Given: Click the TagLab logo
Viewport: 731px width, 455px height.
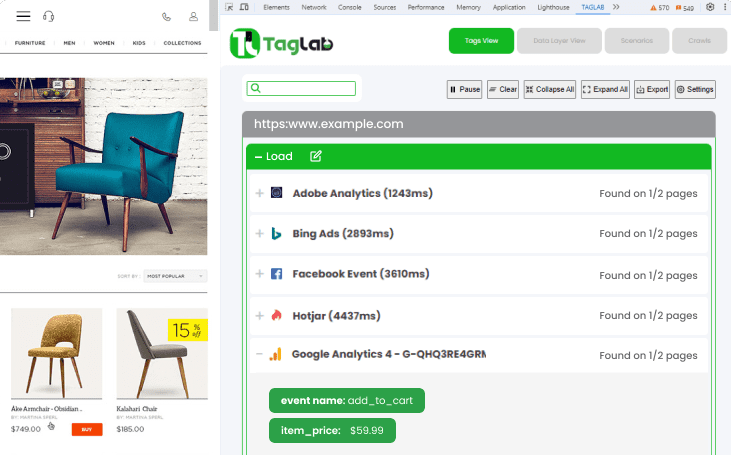Looking at the screenshot, I should coord(281,43).
